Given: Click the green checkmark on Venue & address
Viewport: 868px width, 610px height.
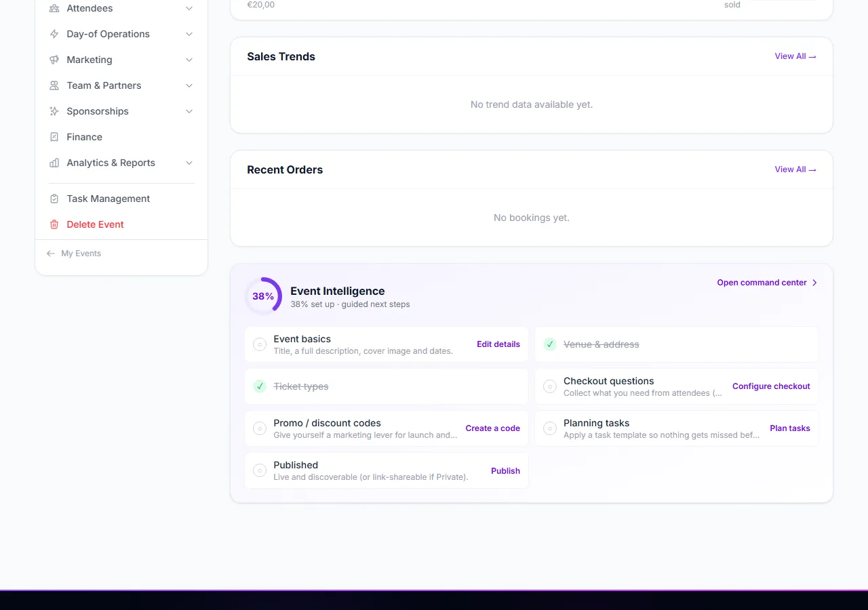Looking at the screenshot, I should click(550, 344).
